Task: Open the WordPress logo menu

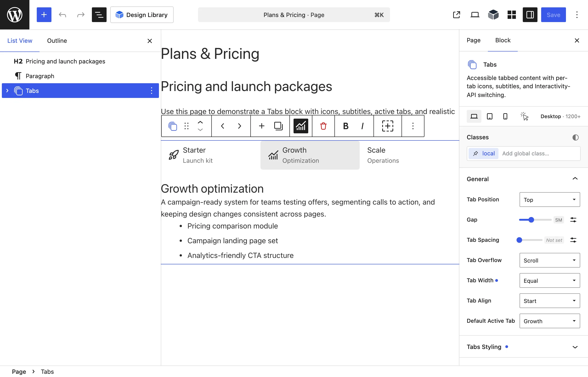Action: pos(15,15)
